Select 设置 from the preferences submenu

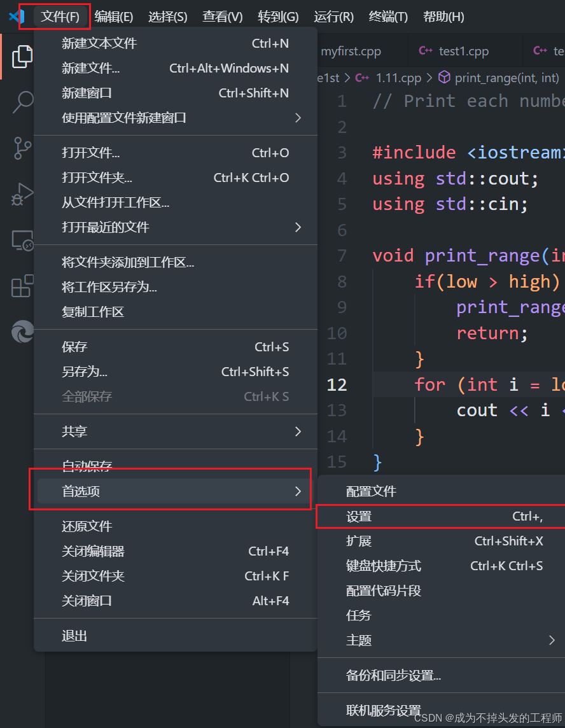[359, 516]
